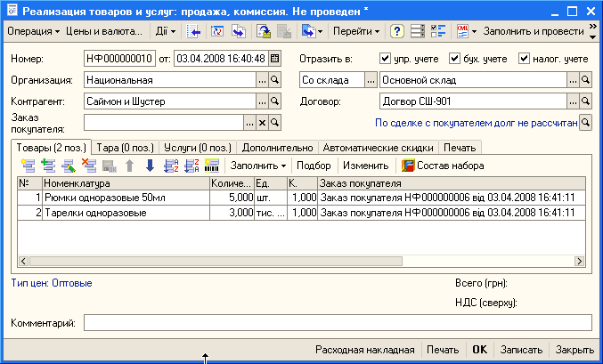
Task: Sort rows ascending with A-Z icon
Action: click(x=172, y=166)
